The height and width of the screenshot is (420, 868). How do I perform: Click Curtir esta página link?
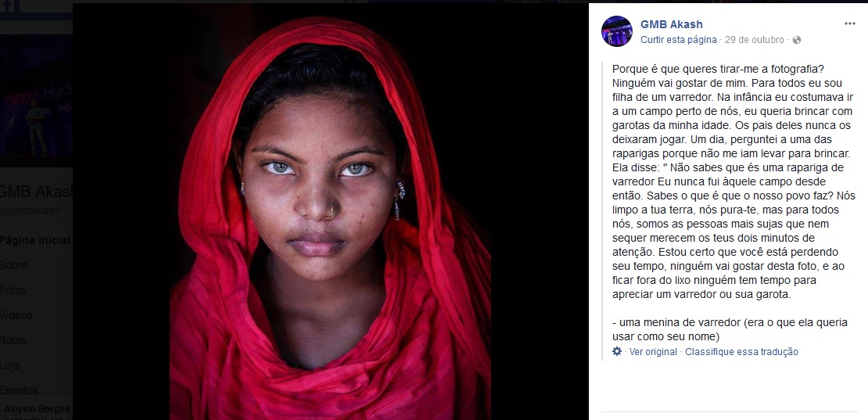click(678, 40)
